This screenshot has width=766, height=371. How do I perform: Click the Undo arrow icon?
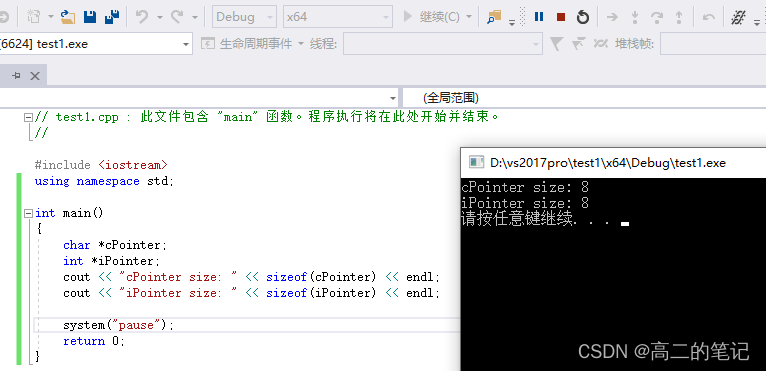(x=142, y=17)
